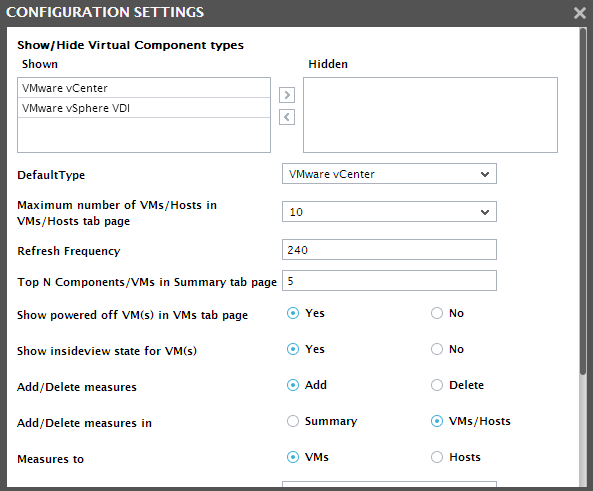Click the Add/Delete measures label
The image size is (593, 491).
click(77, 387)
